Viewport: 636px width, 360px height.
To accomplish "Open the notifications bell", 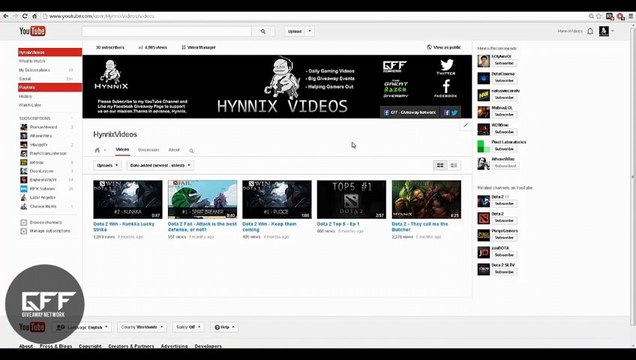I will [x=591, y=31].
